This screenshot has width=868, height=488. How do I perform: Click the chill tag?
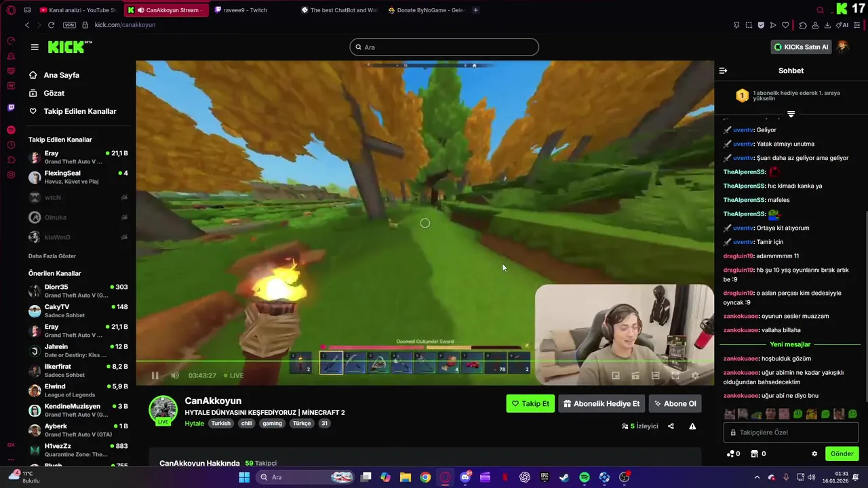tap(246, 423)
